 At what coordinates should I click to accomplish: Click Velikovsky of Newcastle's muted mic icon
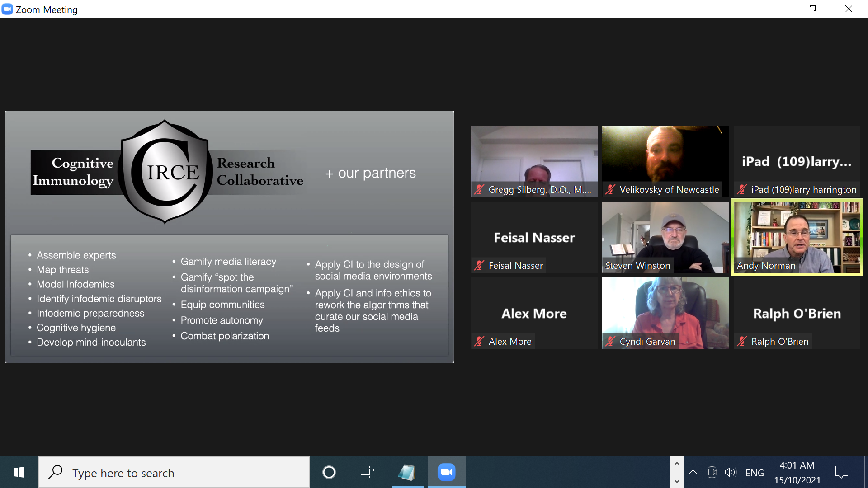point(610,190)
